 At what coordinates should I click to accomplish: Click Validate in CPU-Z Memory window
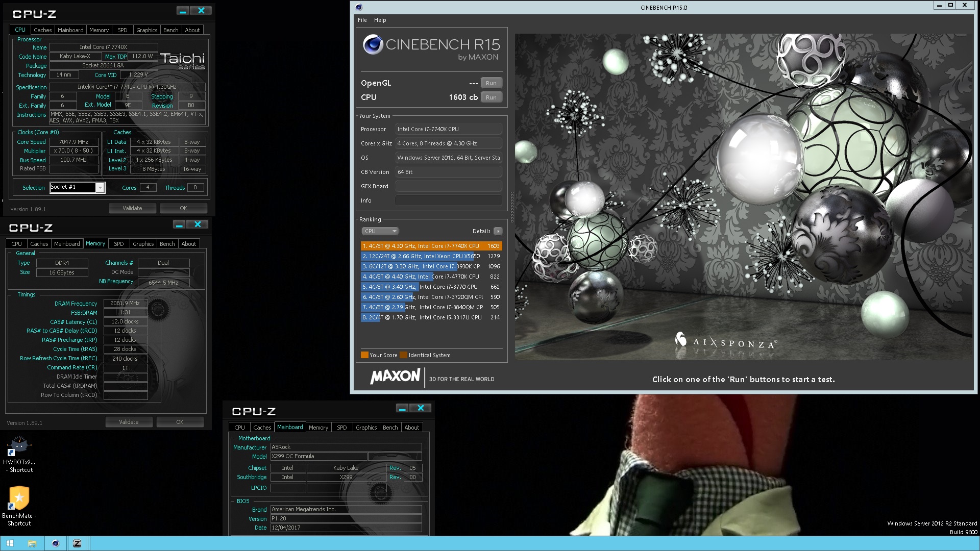click(x=129, y=422)
